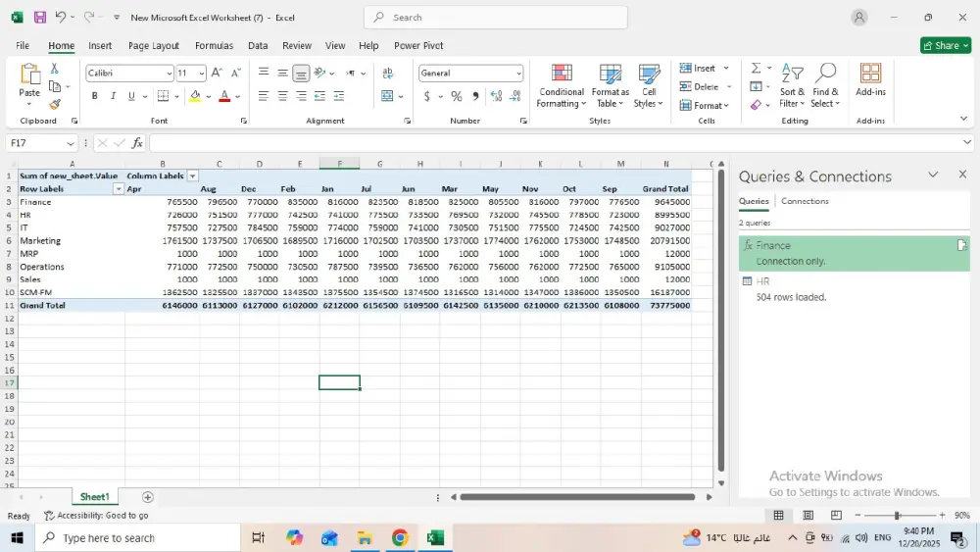The width and height of the screenshot is (980, 552).
Task: Collapse the ribbon with the chevron
Action: (963, 119)
